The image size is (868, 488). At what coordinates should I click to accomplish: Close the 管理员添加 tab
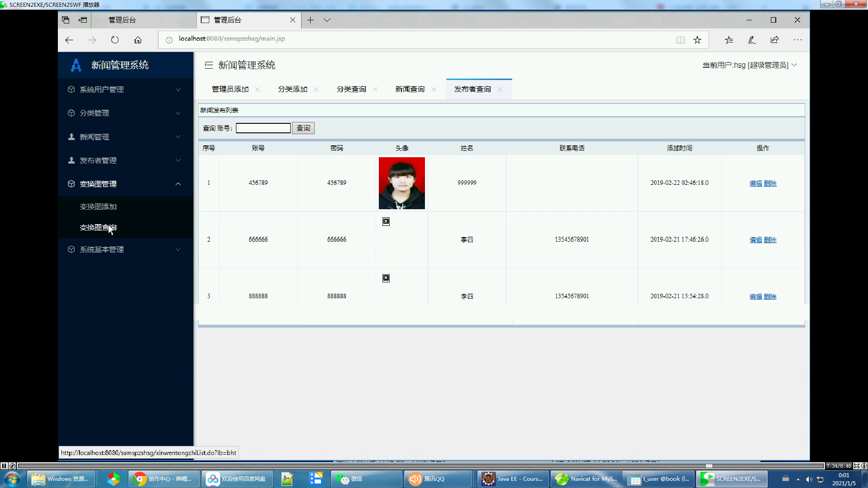258,89
